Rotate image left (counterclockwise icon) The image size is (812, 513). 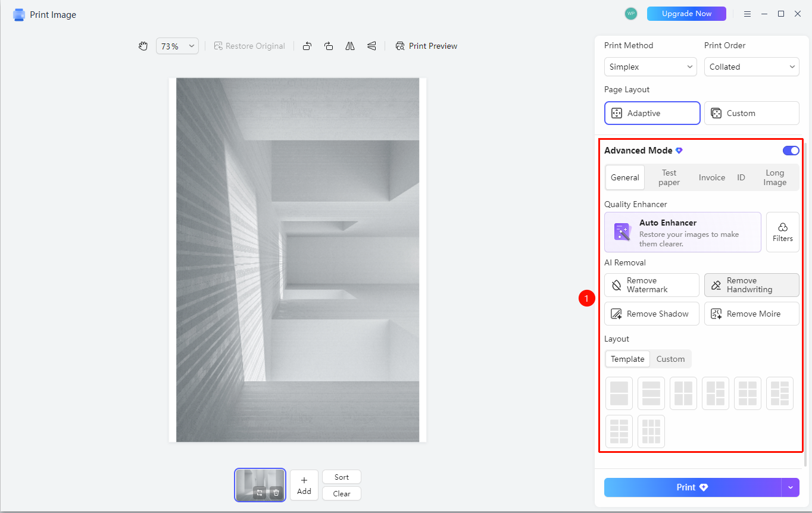coord(307,46)
